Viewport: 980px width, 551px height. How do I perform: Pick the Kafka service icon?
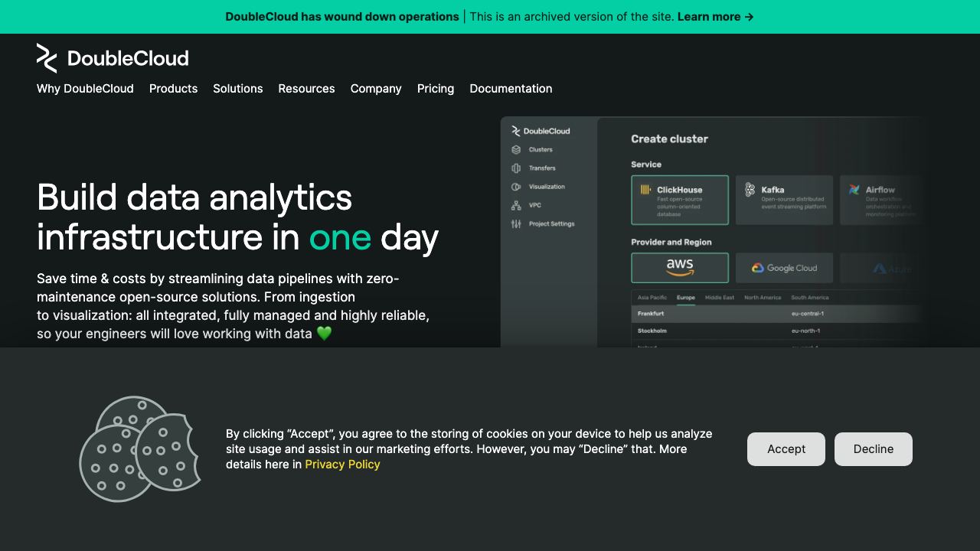coord(750,190)
